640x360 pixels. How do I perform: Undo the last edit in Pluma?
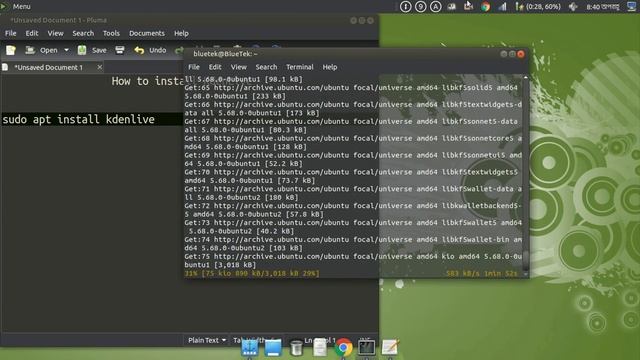(151, 50)
